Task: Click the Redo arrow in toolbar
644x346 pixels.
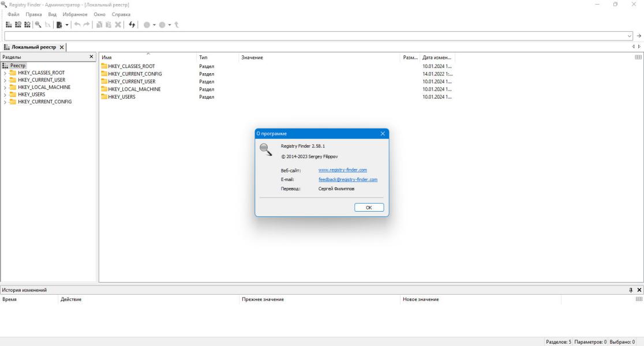Action: [x=86, y=25]
